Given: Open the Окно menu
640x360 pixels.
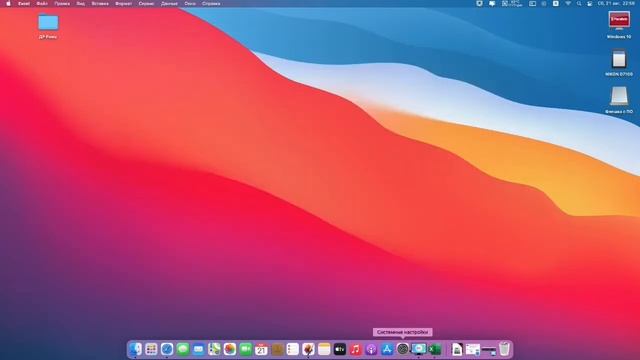Looking at the screenshot, I should [x=190, y=4].
